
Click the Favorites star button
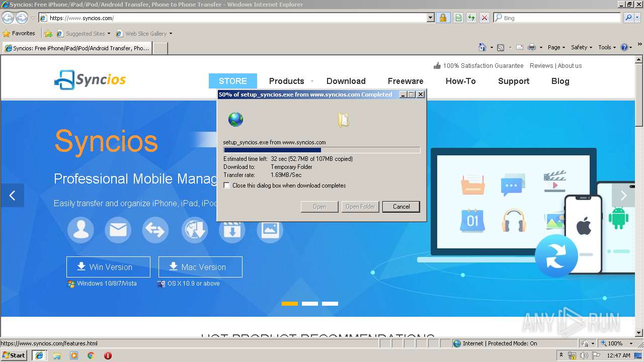(x=19, y=34)
